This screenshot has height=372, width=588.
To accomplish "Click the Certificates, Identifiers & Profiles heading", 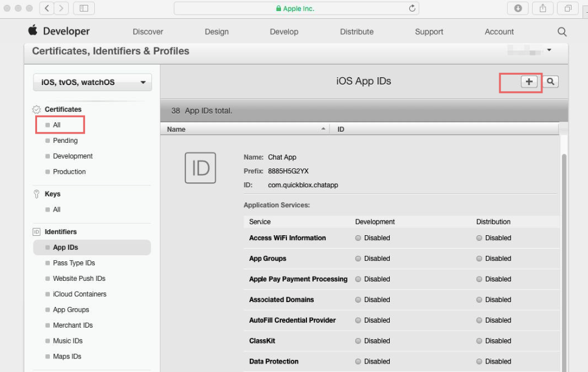I will (111, 51).
